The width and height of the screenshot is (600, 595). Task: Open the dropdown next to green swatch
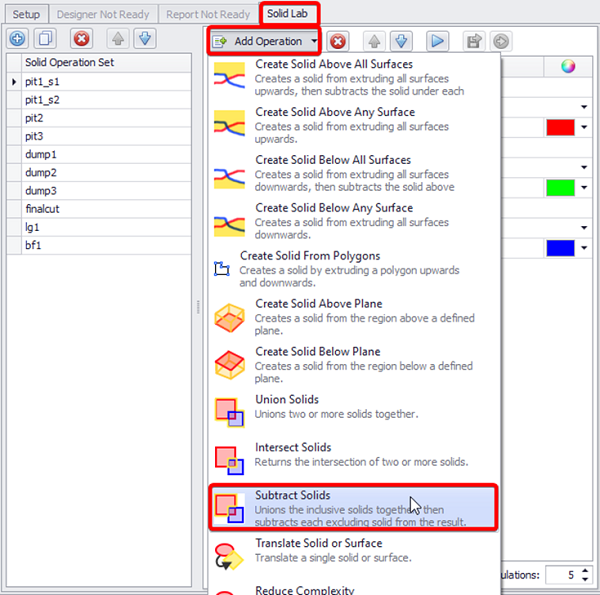[584, 187]
